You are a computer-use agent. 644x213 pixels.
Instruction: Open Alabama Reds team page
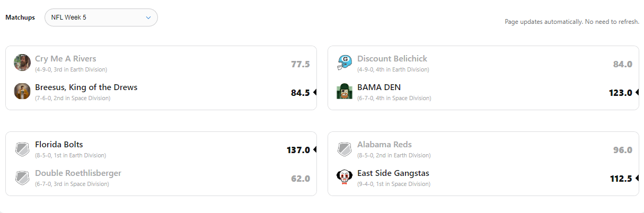coord(384,145)
